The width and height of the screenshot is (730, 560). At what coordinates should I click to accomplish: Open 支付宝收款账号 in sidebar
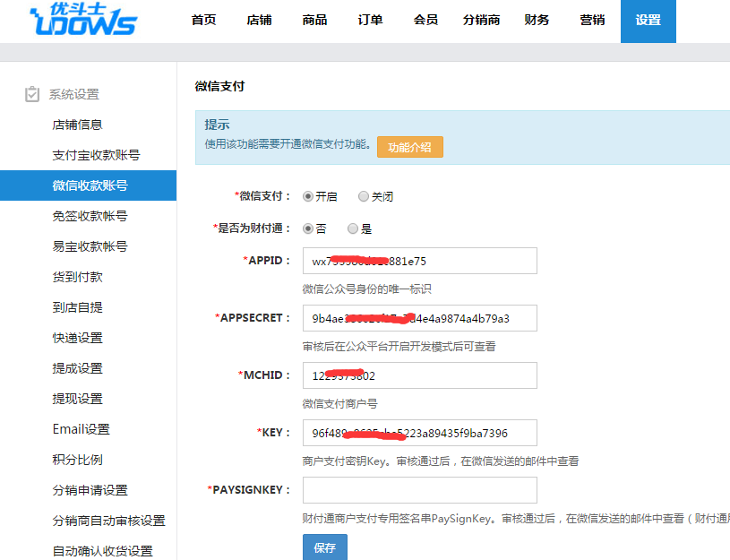pyautogui.click(x=96, y=155)
